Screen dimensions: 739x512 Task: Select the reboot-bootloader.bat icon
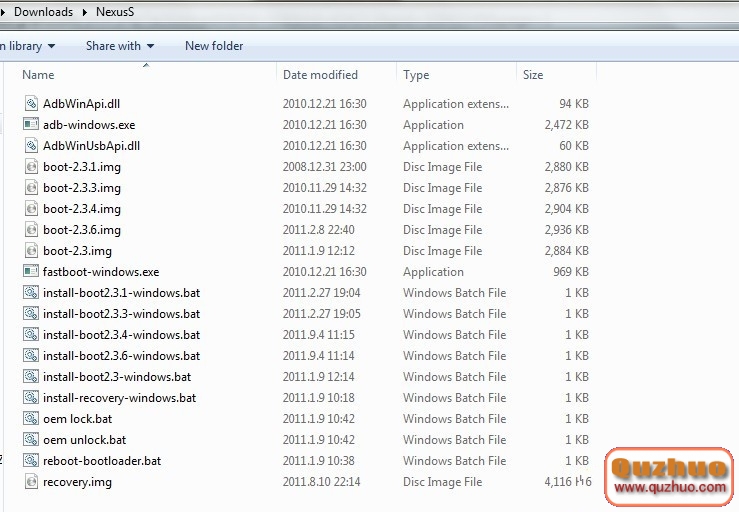(x=31, y=461)
